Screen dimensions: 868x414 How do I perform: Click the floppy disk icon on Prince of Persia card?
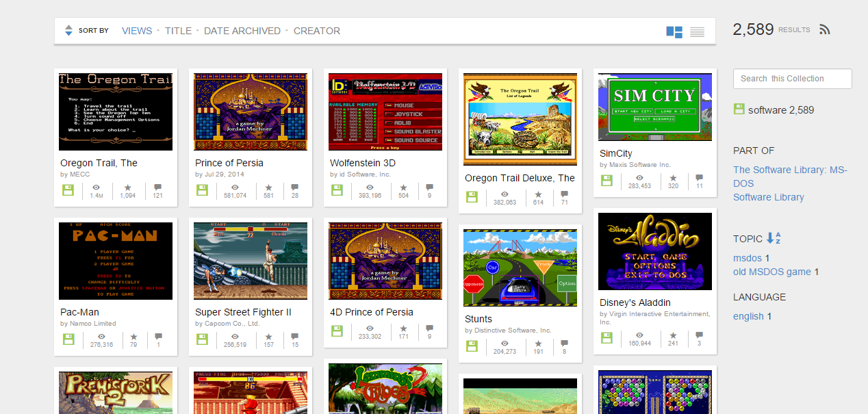click(202, 190)
